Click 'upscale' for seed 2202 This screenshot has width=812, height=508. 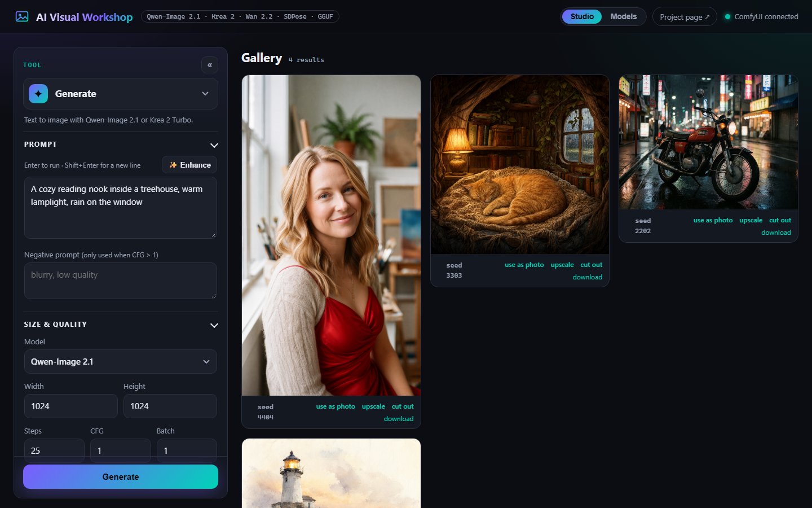click(x=751, y=220)
